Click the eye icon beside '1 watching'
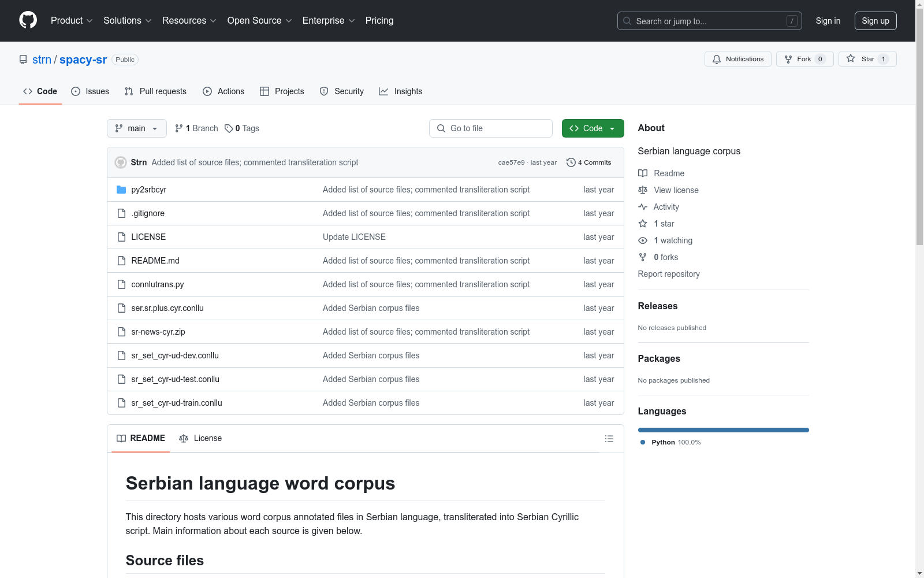This screenshot has width=924, height=578. point(643,240)
